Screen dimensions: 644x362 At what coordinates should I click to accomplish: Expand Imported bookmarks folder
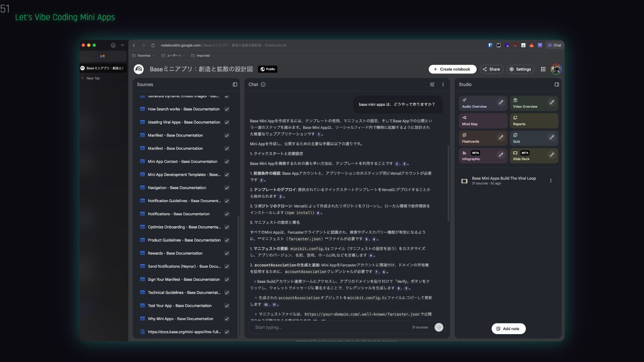point(203,56)
